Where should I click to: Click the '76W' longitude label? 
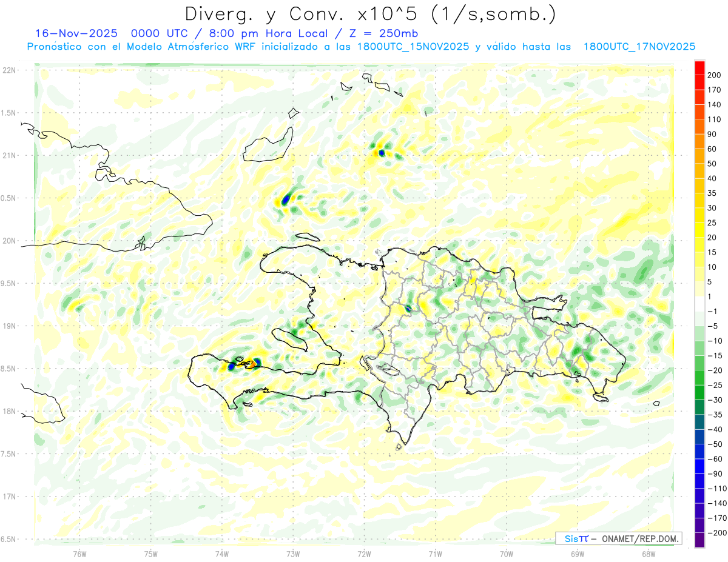(79, 554)
